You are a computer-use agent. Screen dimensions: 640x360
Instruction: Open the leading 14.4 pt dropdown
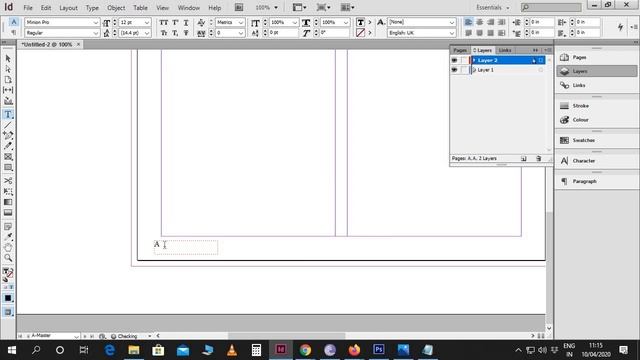147,33
